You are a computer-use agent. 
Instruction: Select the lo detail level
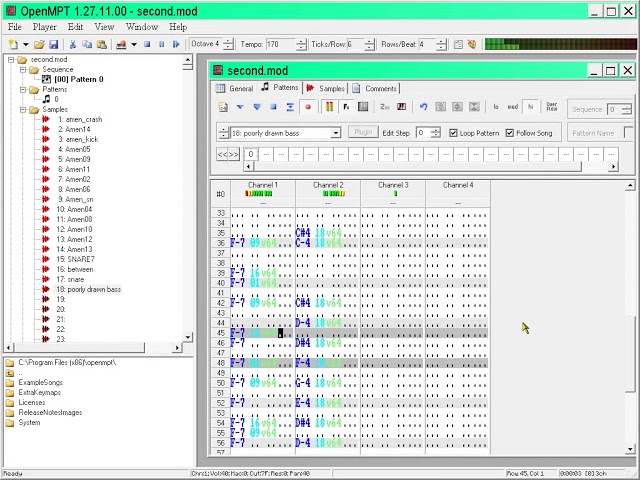tap(496, 107)
